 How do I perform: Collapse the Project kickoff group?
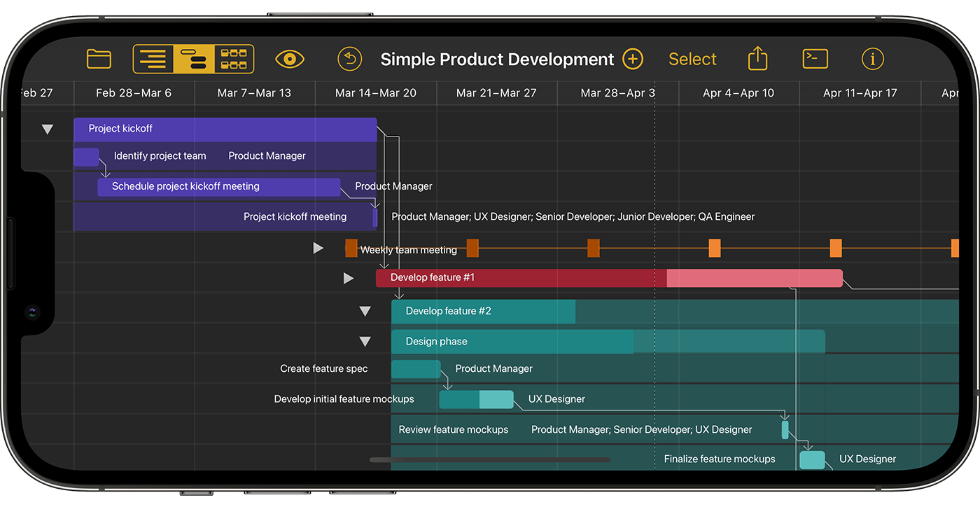[x=47, y=129]
